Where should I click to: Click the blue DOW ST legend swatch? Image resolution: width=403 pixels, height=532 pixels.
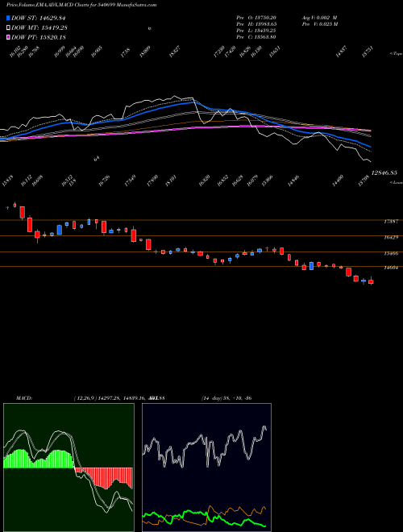tap(9, 18)
